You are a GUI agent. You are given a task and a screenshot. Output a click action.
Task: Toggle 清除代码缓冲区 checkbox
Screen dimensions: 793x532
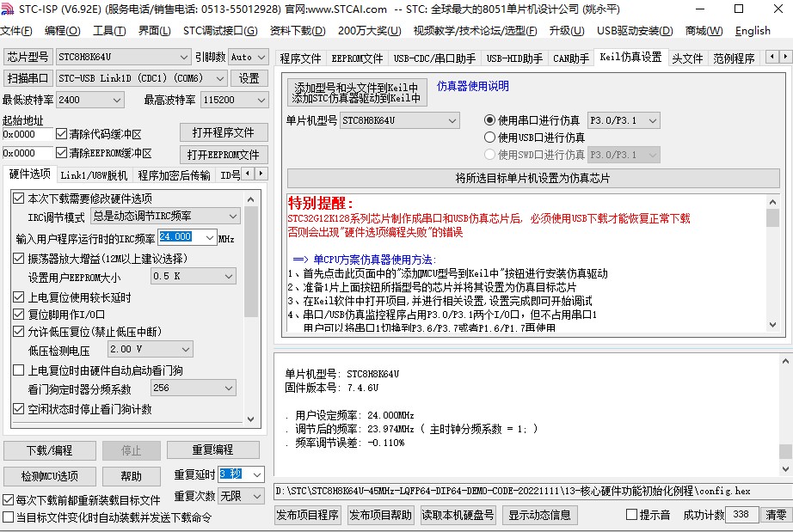(x=62, y=134)
